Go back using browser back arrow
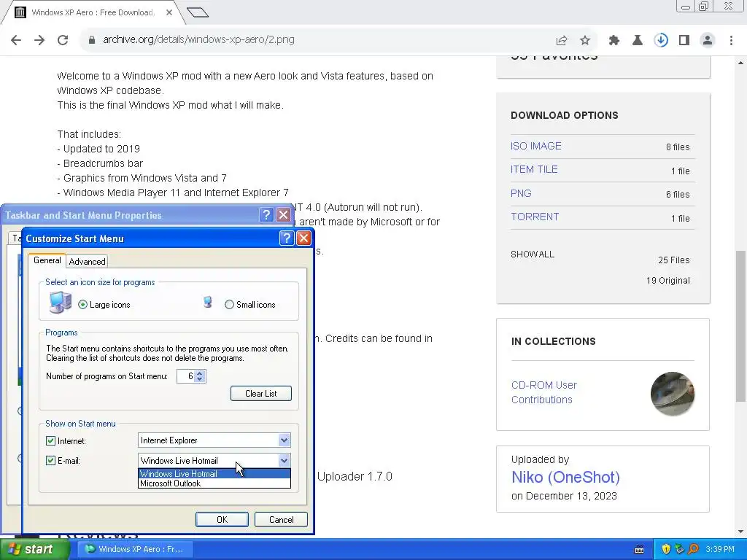747x560 pixels. [16, 40]
